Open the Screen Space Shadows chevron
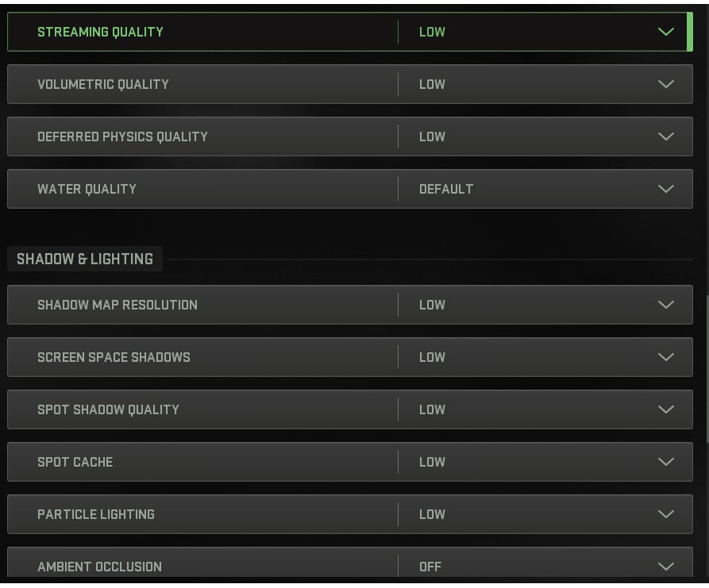This screenshot has height=588, width=709. (x=666, y=357)
